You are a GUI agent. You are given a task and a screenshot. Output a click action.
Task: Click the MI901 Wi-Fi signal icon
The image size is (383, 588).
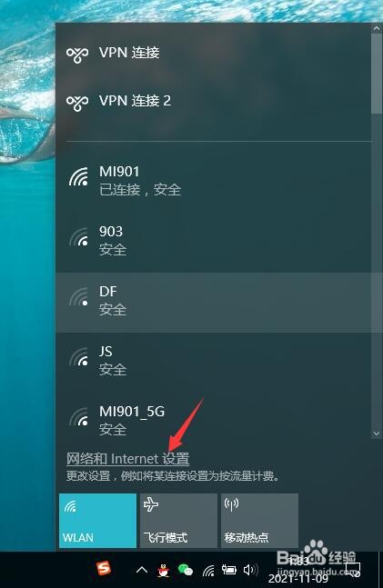(78, 177)
